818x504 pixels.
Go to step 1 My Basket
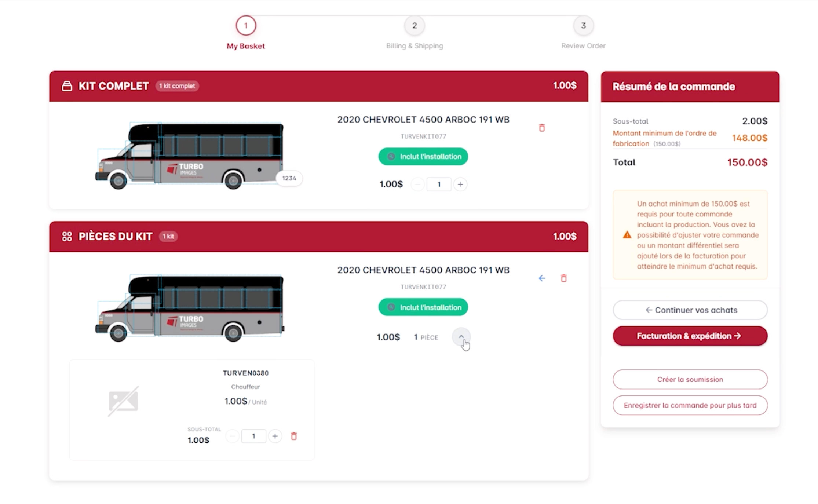(246, 26)
